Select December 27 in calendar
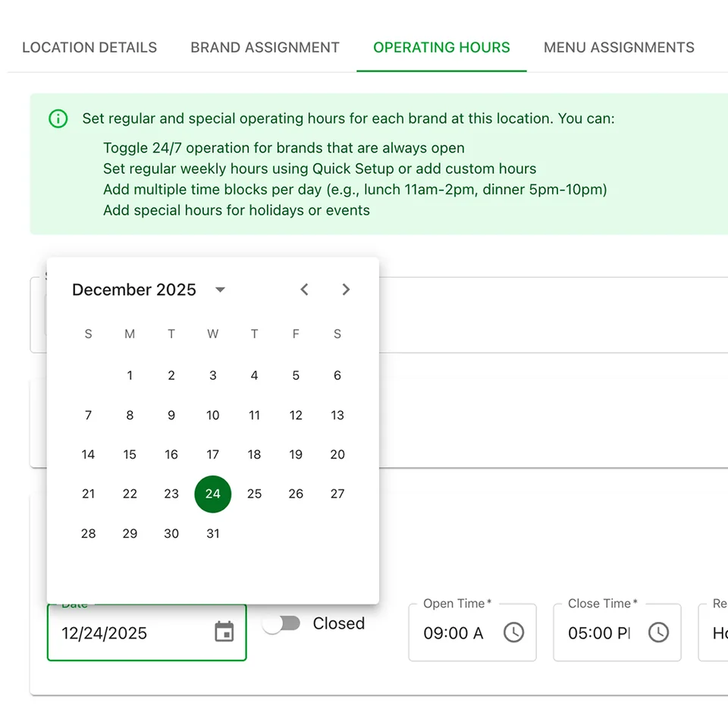Screen dimensions: 728x728 tap(337, 494)
